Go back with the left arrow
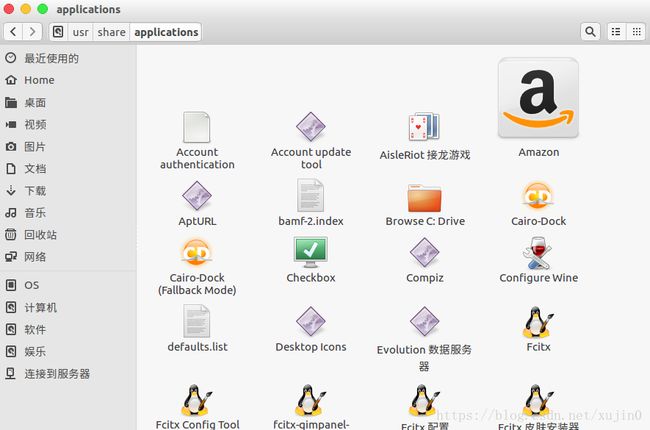This screenshot has height=430, width=650. click(x=13, y=32)
